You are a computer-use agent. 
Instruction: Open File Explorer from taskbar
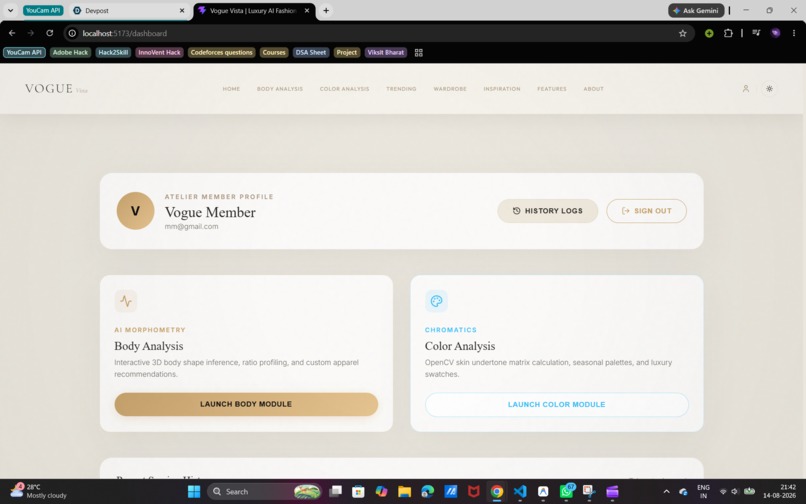pyautogui.click(x=405, y=492)
